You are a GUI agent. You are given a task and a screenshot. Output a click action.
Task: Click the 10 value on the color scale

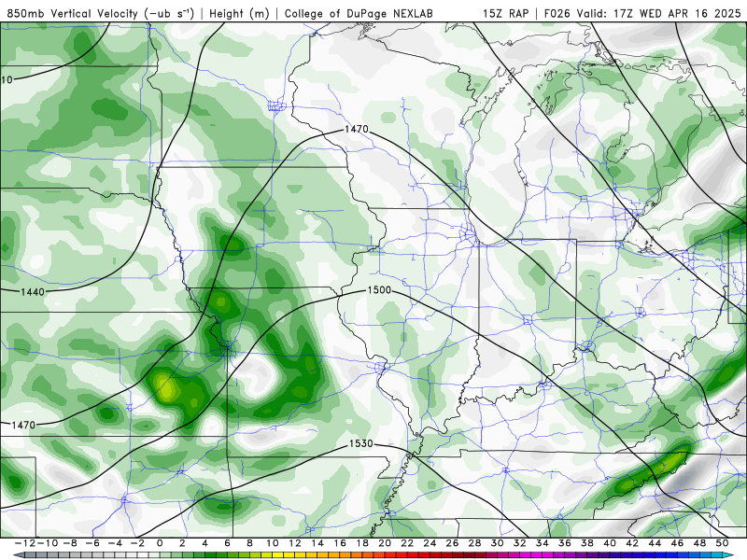tap(273, 543)
